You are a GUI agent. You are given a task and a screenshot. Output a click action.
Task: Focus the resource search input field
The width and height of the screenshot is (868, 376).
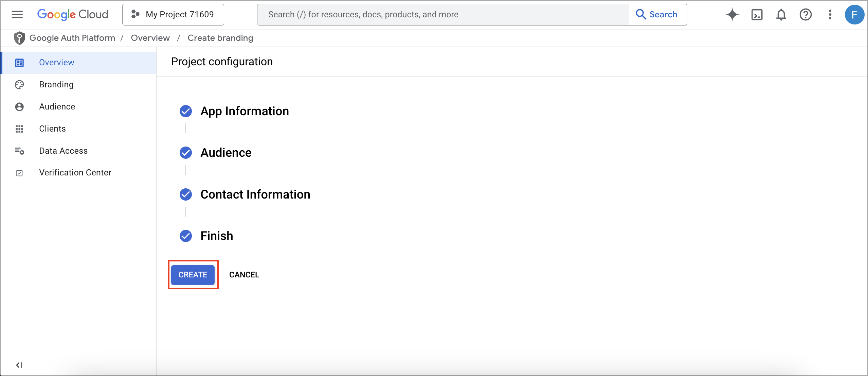pyautogui.click(x=443, y=15)
